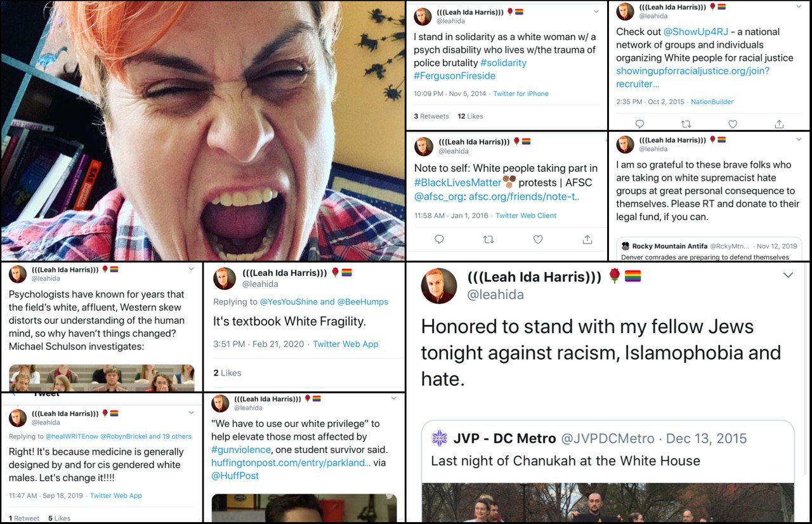Open profile avatar on the White Fragility tweet
Image resolution: width=812 pixels, height=524 pixels.
pos(224,278)
